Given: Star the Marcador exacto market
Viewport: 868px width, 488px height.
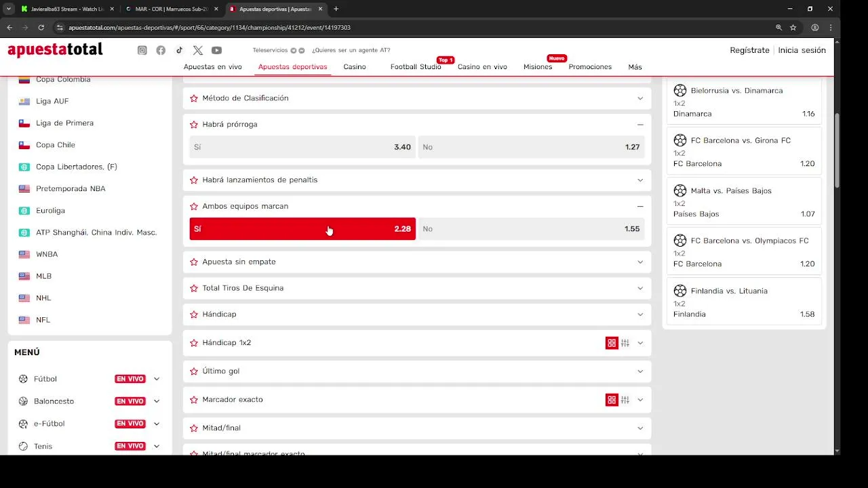Looking at the screenshot, I should click(194, 400).
